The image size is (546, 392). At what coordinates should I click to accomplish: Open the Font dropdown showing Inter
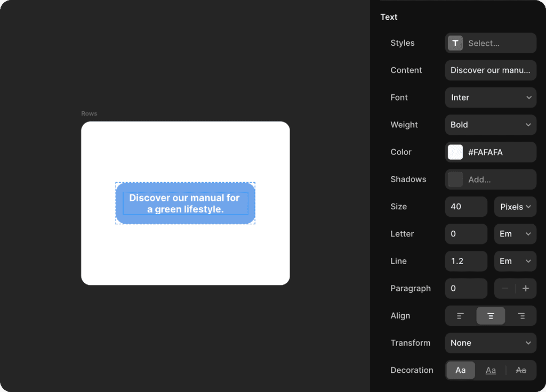(490, 97)
